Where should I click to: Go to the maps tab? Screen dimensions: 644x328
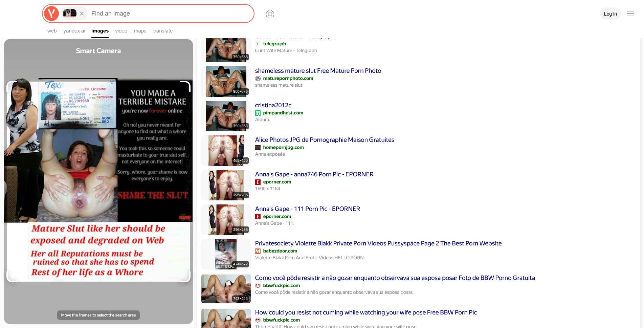[x=140, y=31]
